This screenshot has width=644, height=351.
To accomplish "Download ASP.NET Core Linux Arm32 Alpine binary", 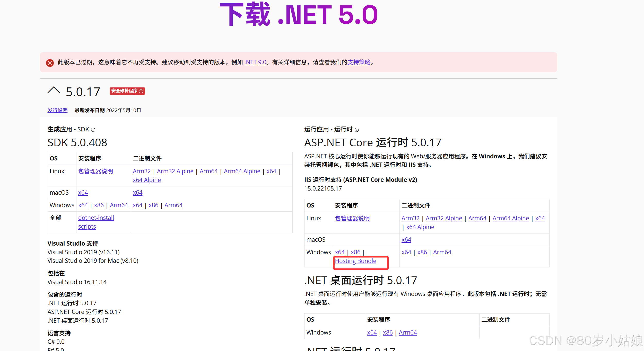I will pos(444,218).
